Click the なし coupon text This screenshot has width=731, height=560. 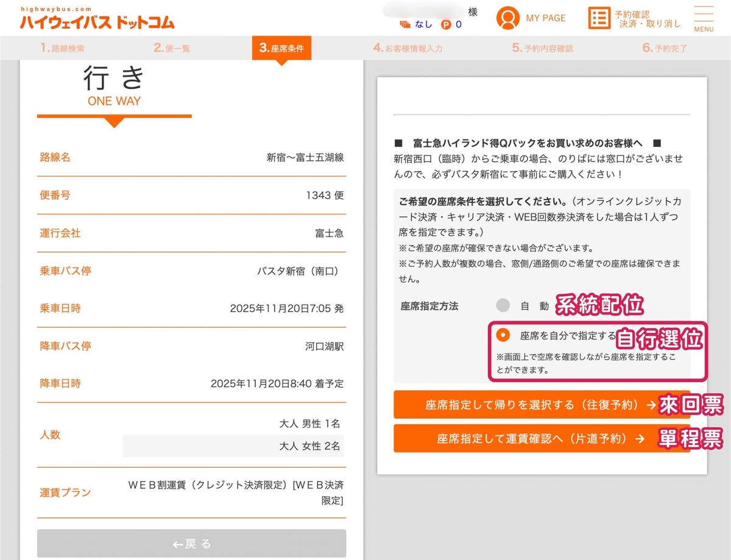tap(423, 25)
